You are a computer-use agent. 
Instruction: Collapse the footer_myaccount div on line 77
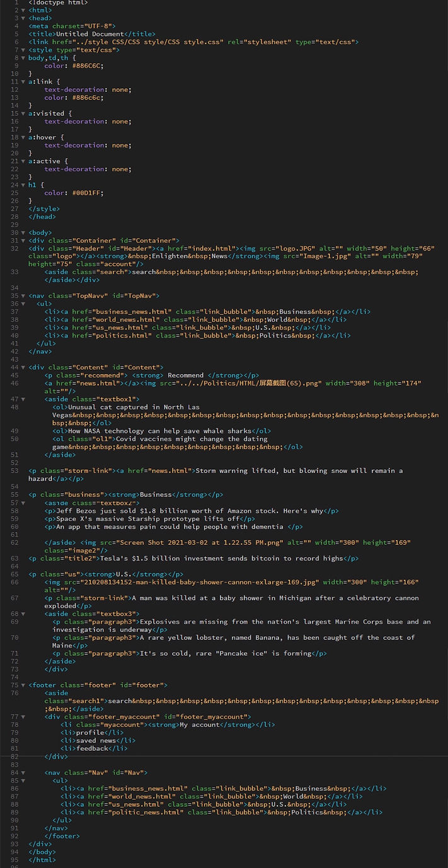pos(23,717)
